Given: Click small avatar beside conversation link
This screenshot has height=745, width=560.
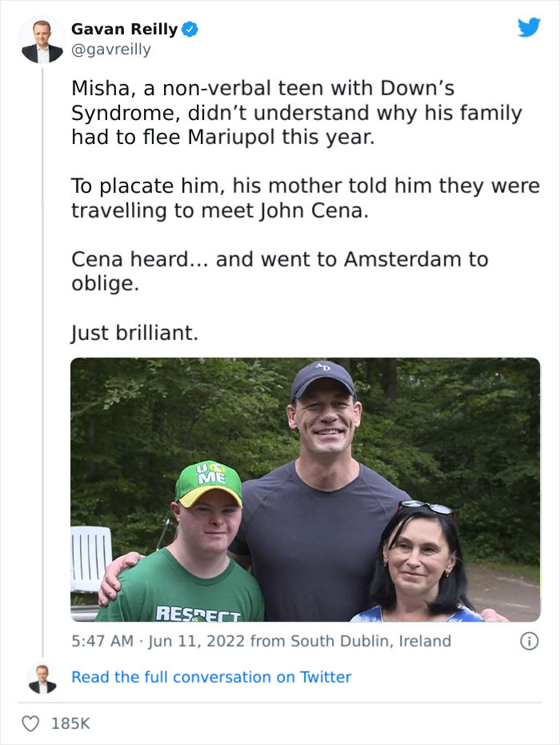Looking at the screenshot, I should pos(42,678).
